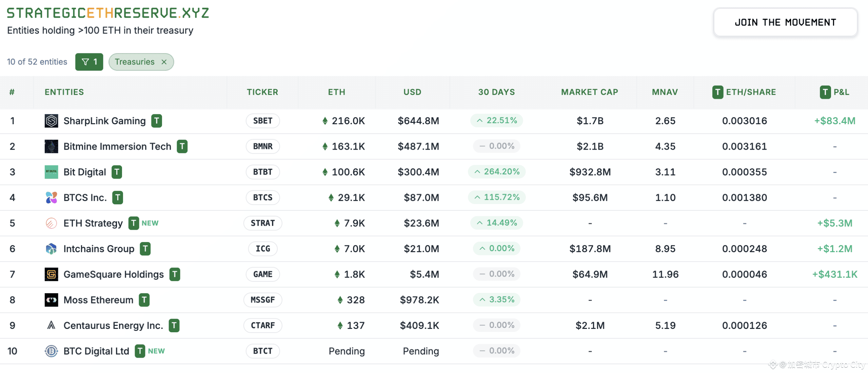Click the CTARF ticker pill
The width and height of the screenshot is (868, 373).
click(x=263, y=325)
